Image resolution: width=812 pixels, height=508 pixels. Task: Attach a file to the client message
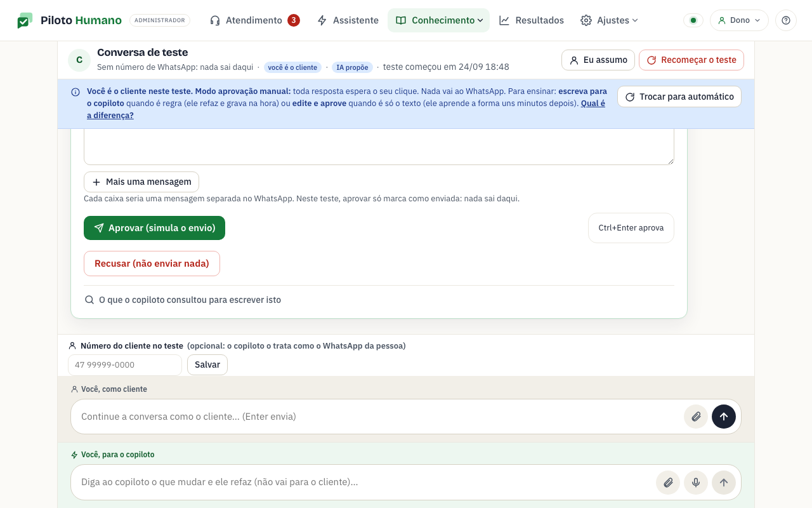pos(696,417)
